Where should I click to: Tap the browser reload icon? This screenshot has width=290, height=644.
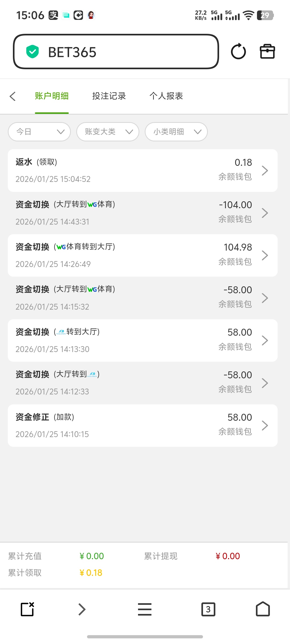238,52
